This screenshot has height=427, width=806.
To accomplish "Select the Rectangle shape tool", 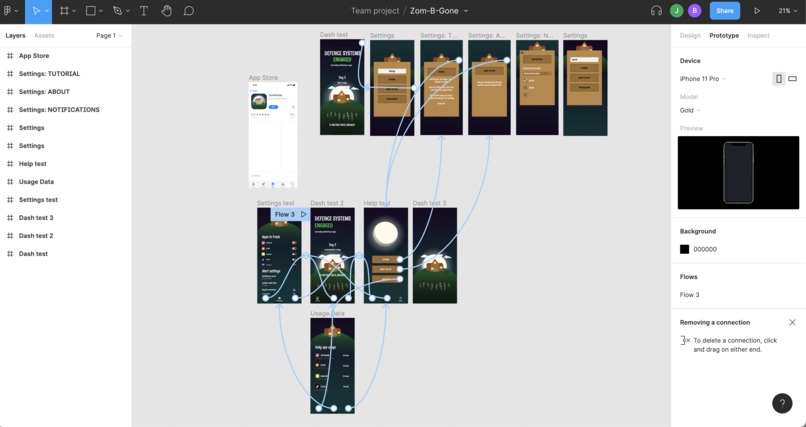I will (90, 11).
